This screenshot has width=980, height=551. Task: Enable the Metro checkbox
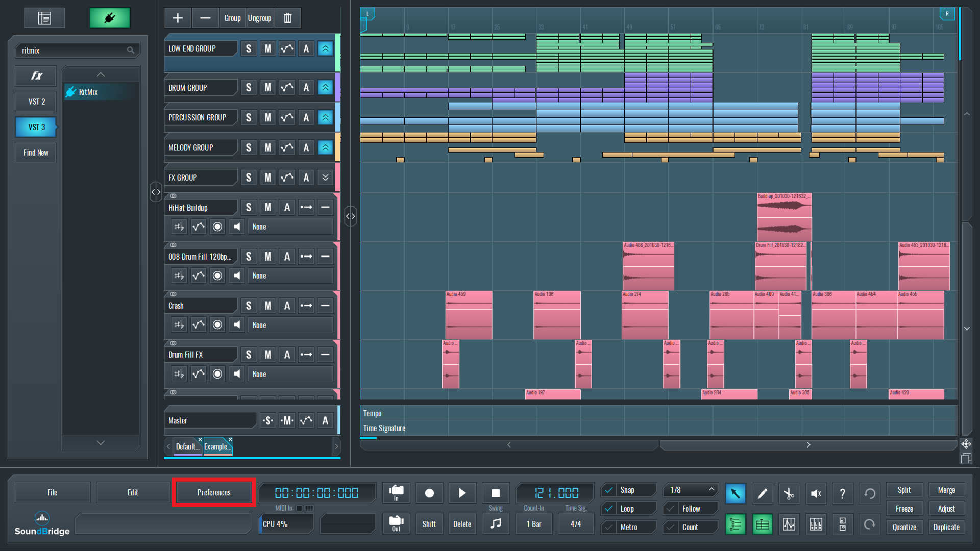(608, 527)
